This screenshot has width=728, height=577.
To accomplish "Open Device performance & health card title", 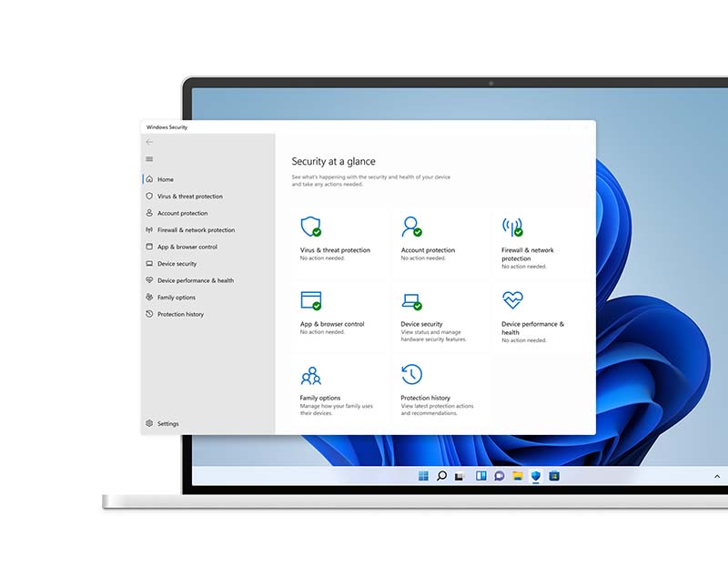I will coord(532,329).
